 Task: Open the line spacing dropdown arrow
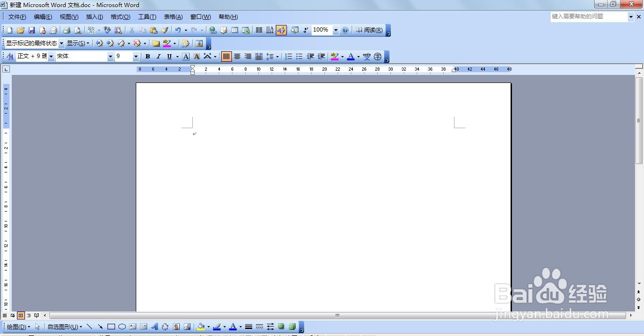pos(277,57)
